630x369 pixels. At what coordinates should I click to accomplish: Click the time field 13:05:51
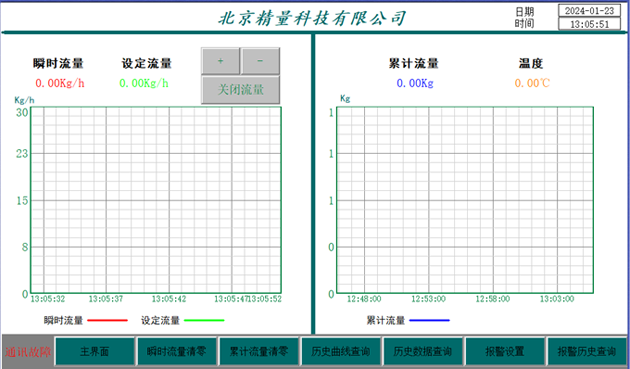(589, 24)
